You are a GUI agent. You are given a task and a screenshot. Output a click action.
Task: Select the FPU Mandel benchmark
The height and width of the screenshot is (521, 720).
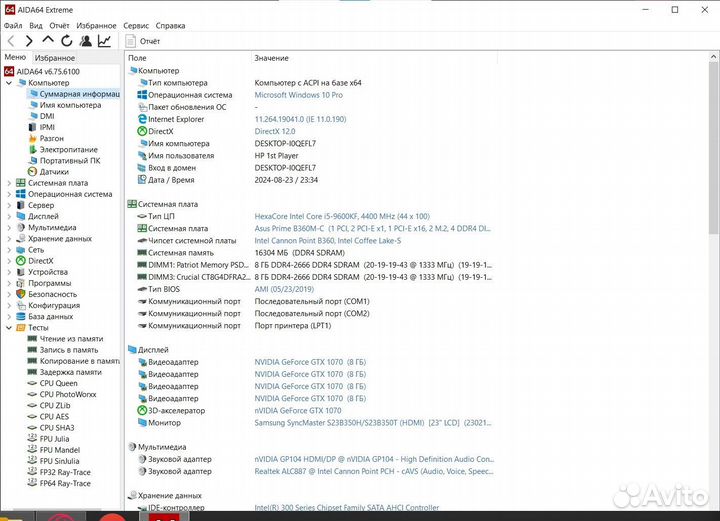[59, 450]
